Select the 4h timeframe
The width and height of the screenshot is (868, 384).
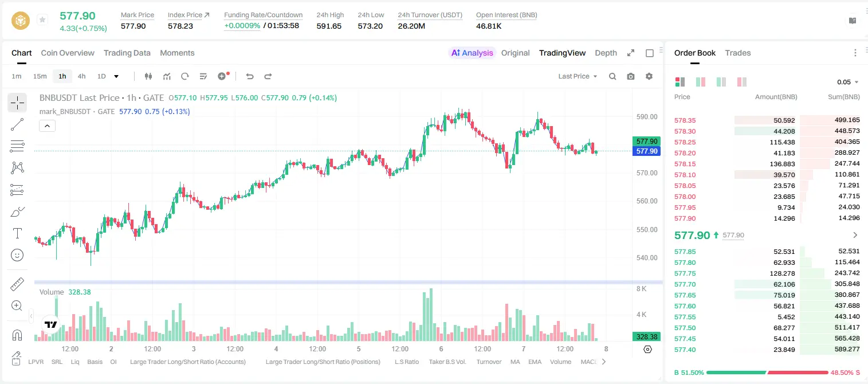point(82,76)
